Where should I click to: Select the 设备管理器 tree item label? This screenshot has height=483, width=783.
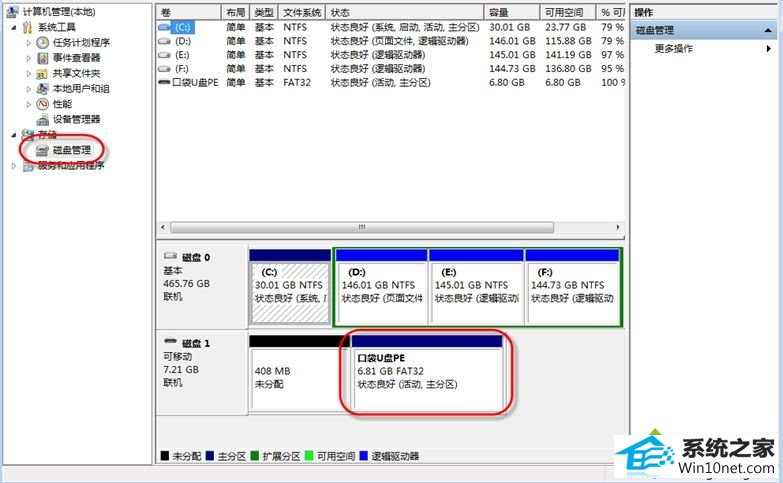[x=76, y=119]
